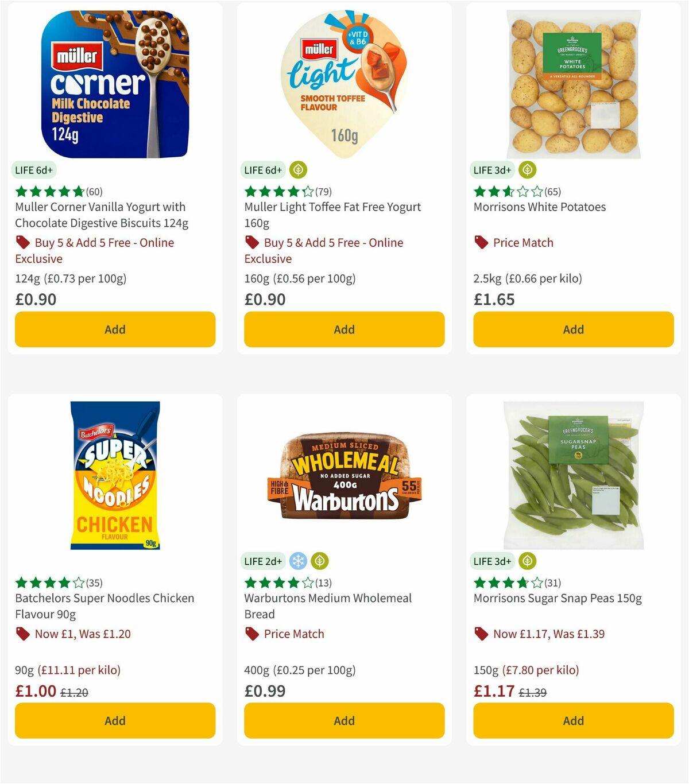
Task: Add Warburtons Medium Wholemeal Bread to basket
Action: (343, 720)
